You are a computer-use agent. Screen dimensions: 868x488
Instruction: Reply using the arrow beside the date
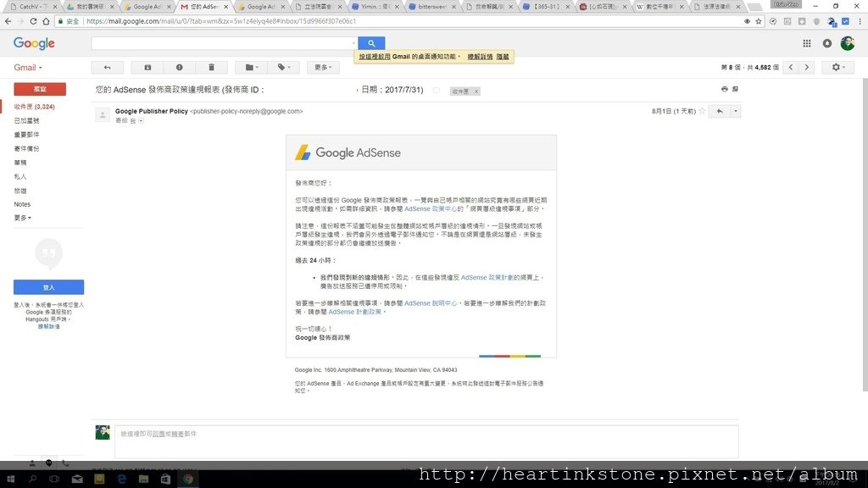click(720, 111)
